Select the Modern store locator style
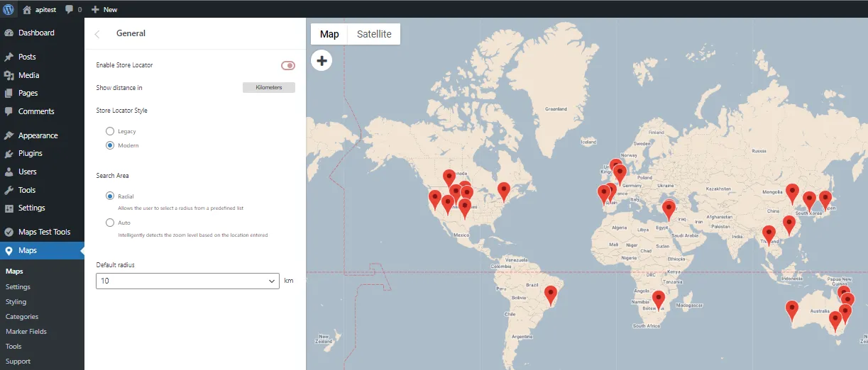868x370 pixels. click(x=110, y=145)
